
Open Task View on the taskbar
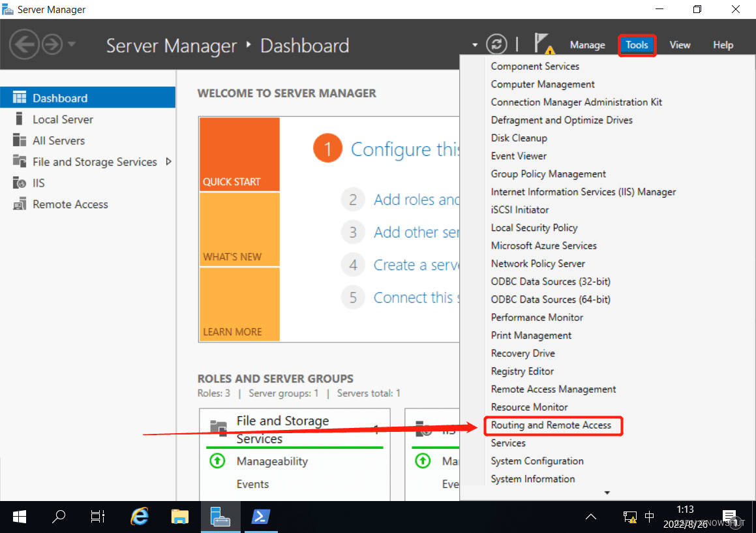pyautogui.click(x=98, y=517)
